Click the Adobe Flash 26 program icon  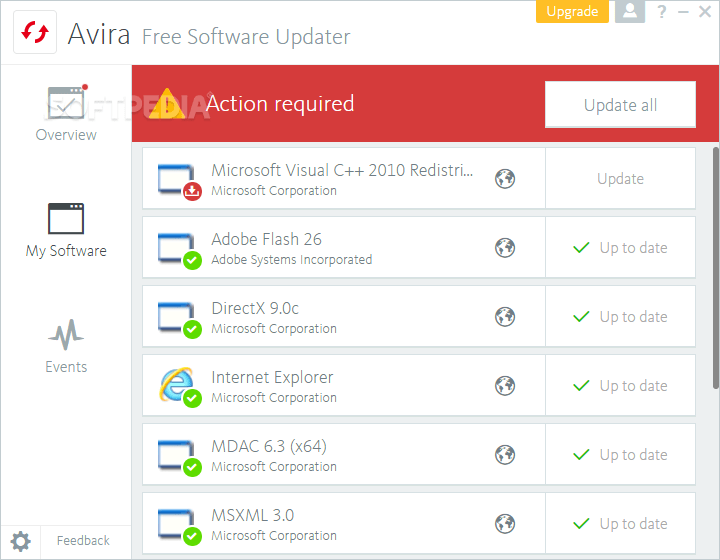[x=180, y=251]
